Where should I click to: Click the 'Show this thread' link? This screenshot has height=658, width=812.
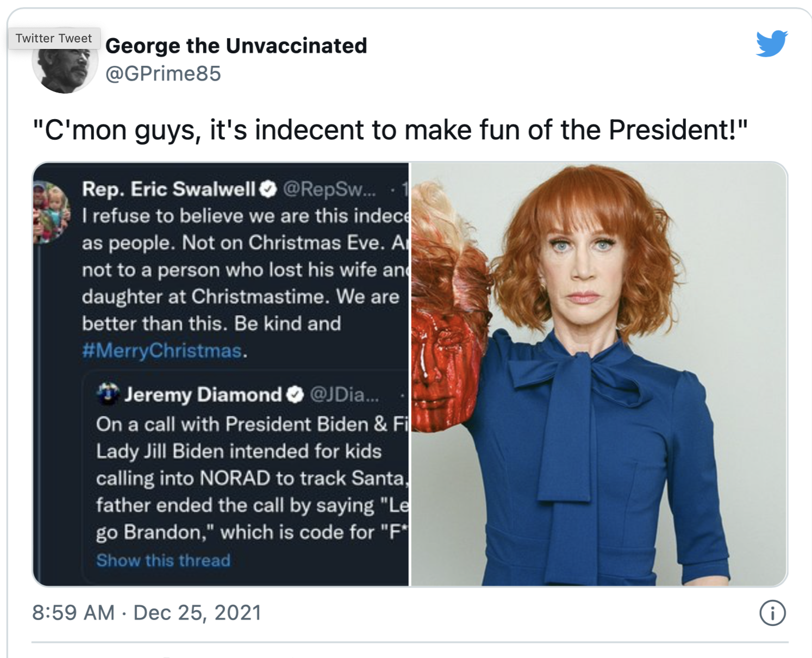pos(164,560)
